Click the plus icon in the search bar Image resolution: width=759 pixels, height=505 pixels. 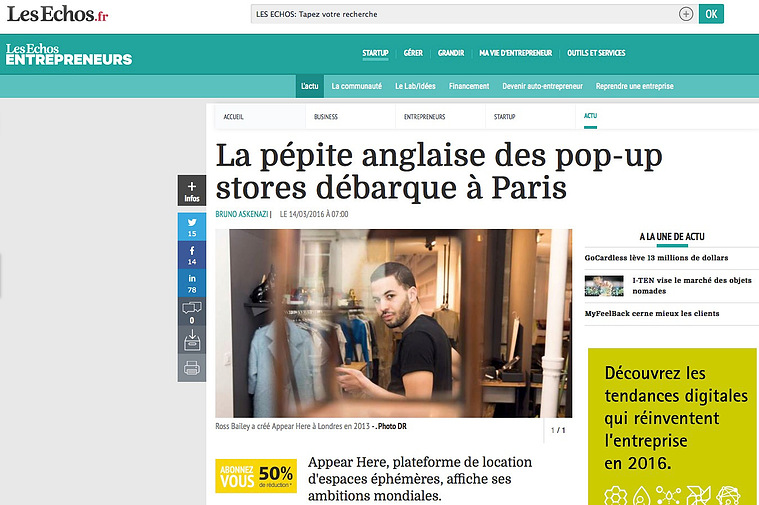click(x=685, y=14)
